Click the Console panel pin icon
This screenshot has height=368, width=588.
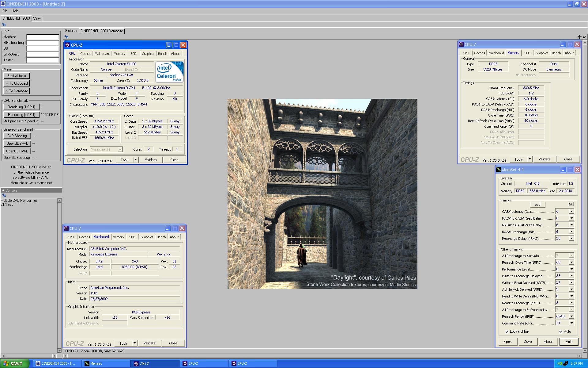[4, 195]
